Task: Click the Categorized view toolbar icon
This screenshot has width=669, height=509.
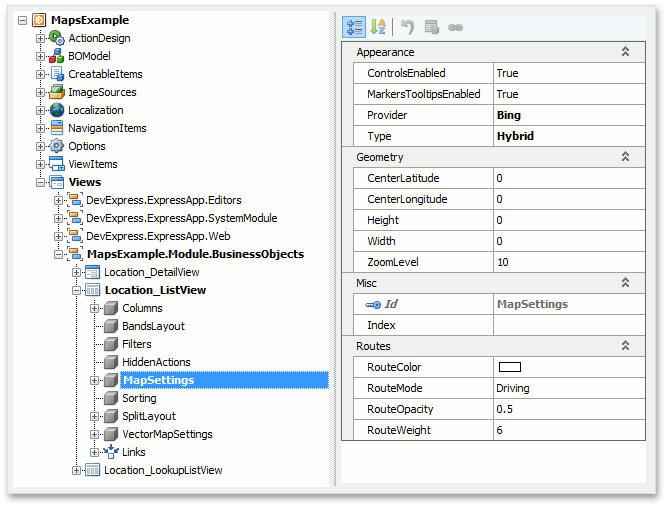Action: (354, 27)
